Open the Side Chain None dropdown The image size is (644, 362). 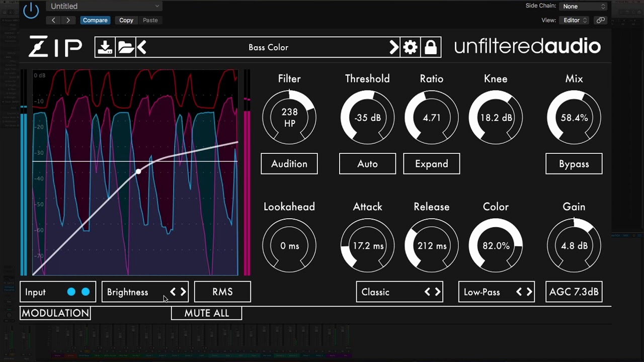tap(584, 7)
